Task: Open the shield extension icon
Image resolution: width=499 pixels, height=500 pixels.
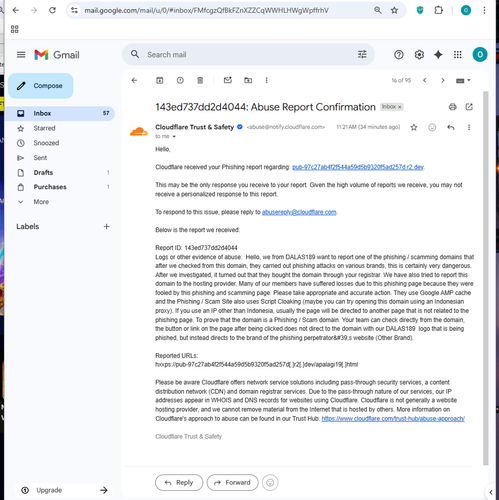Action: pos(420,10)
